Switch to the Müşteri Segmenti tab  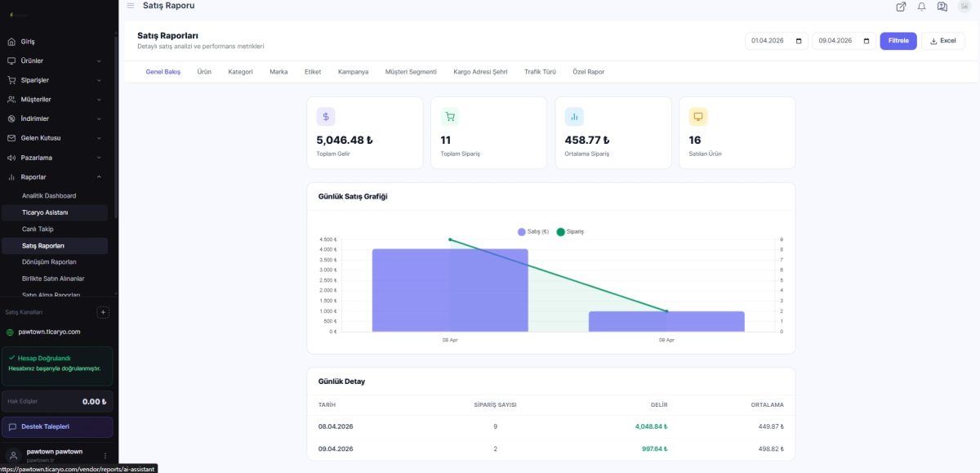pyautogui.click(x=411, y=72)
